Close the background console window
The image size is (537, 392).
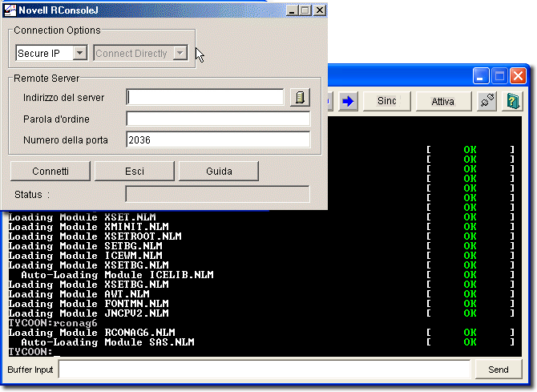[518, 75]
